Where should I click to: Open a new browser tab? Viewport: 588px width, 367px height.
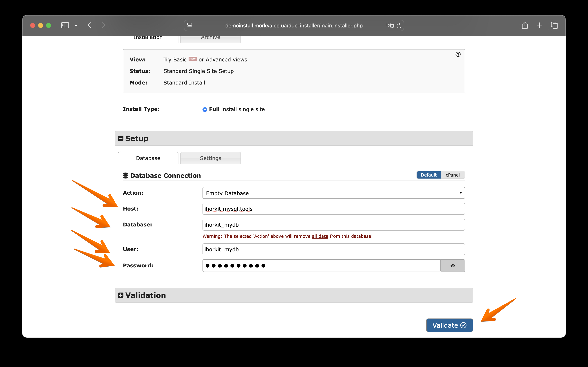coord(539,25)
